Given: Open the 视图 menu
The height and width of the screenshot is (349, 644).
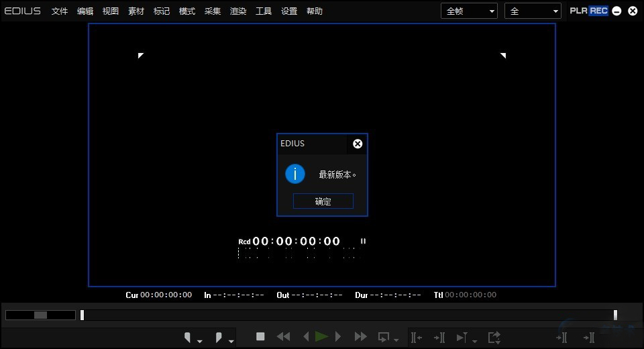Looking at the screenshot, I should tap(111, 11).
